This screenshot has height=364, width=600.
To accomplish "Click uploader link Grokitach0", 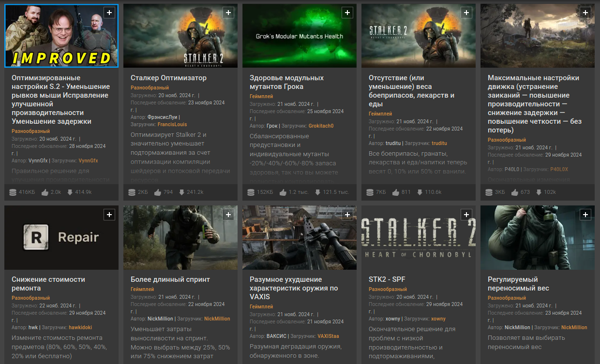I will click(x=321, y=126).
